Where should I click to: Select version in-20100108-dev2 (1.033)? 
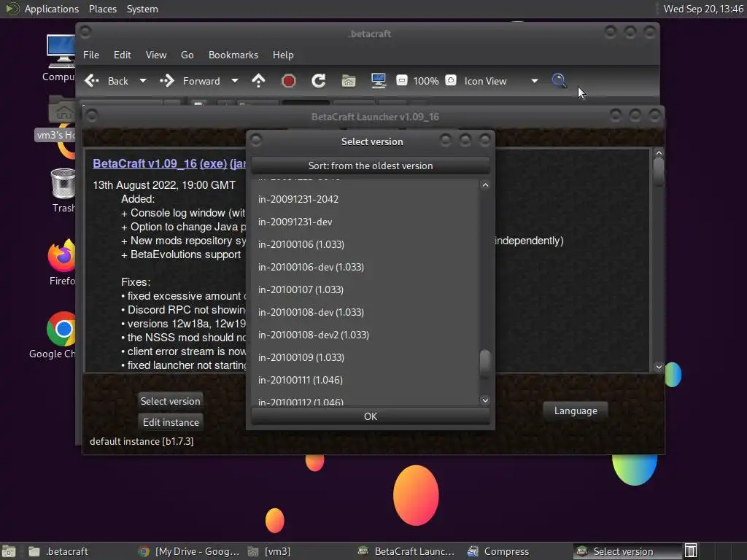tap(365, 335)
